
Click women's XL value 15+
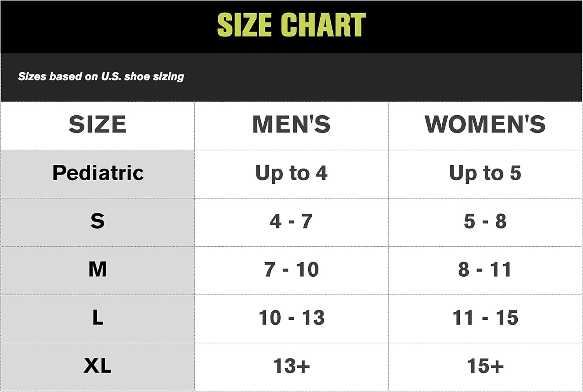(x=485, y=366)
